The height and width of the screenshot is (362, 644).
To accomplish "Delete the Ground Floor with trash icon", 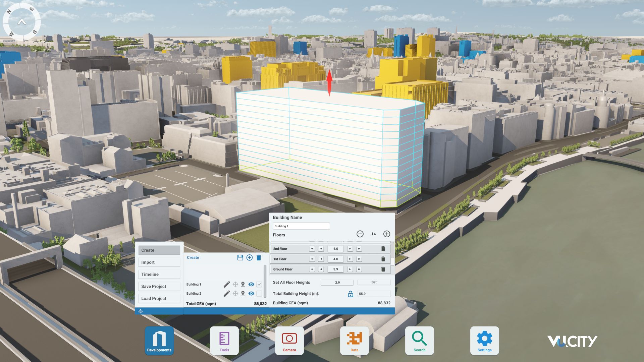I will (x=383, y=269).
